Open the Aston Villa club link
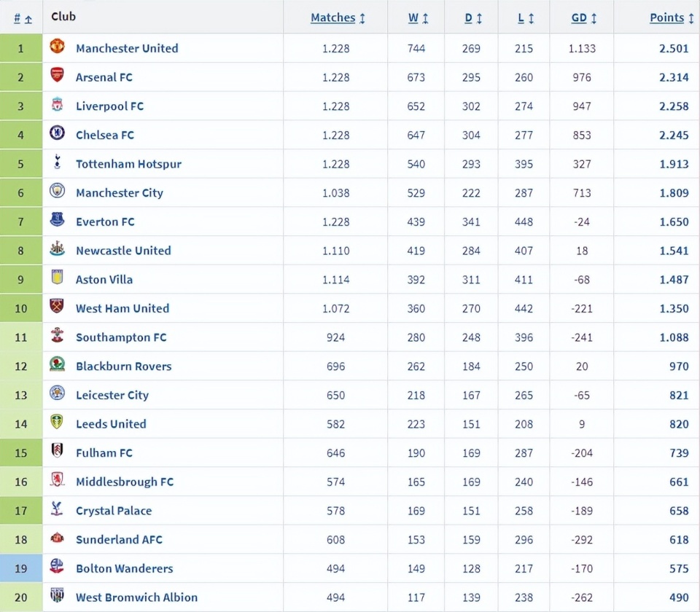 (x=104, y=280)
